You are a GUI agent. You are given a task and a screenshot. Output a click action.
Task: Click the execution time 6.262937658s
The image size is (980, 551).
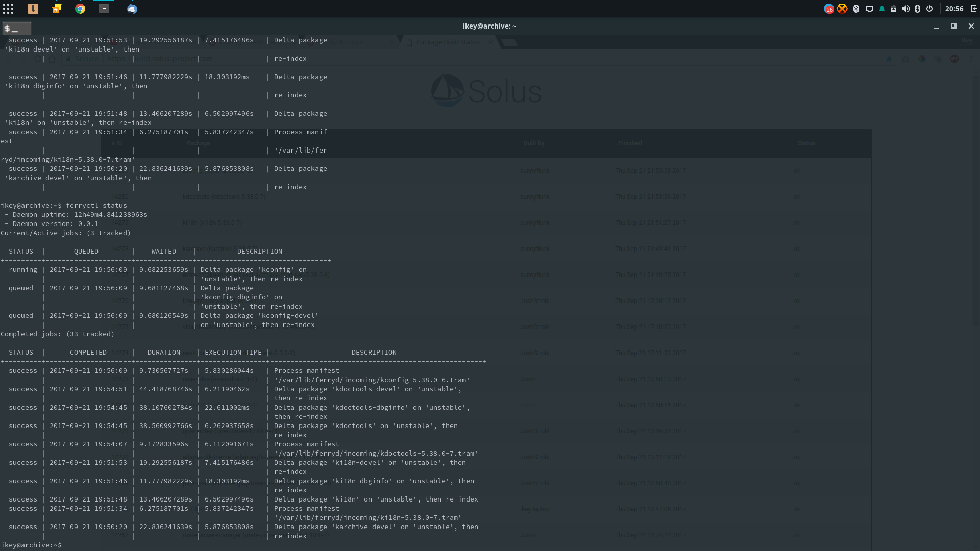[229, 426]
